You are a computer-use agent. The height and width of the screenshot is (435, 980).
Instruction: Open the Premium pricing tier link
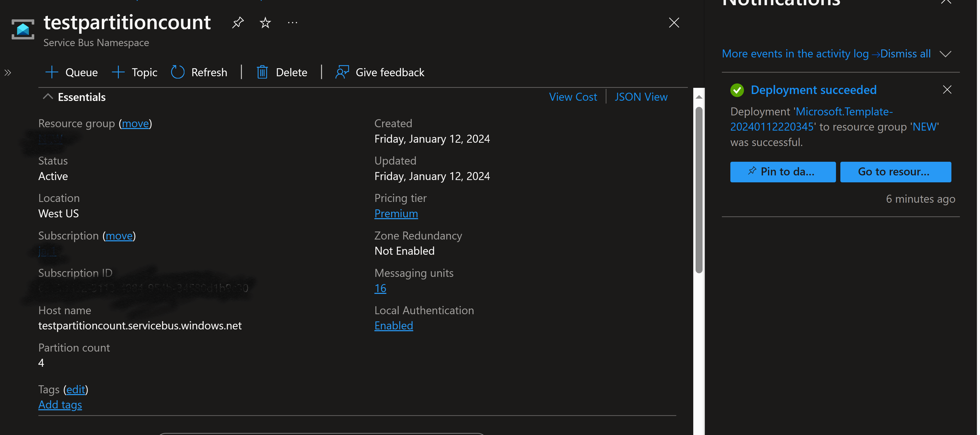pyautogui.click(x=396, y=214)
